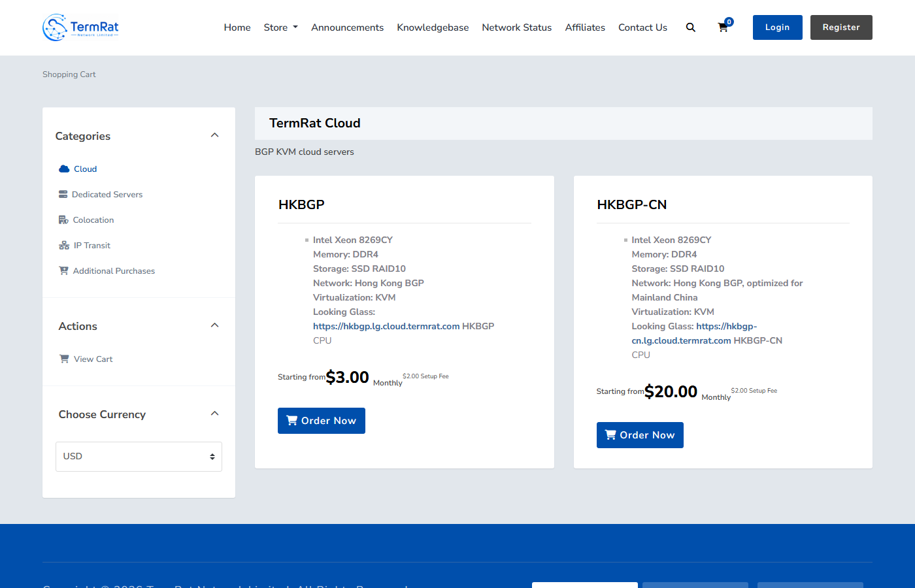Open the search magnifier icon
Viewport: 915px width, 588px height.
691,27
